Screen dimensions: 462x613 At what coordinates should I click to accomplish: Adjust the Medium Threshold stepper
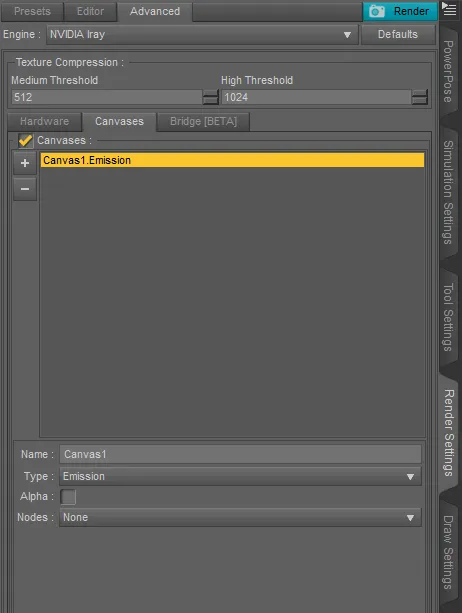pos(210,97)
